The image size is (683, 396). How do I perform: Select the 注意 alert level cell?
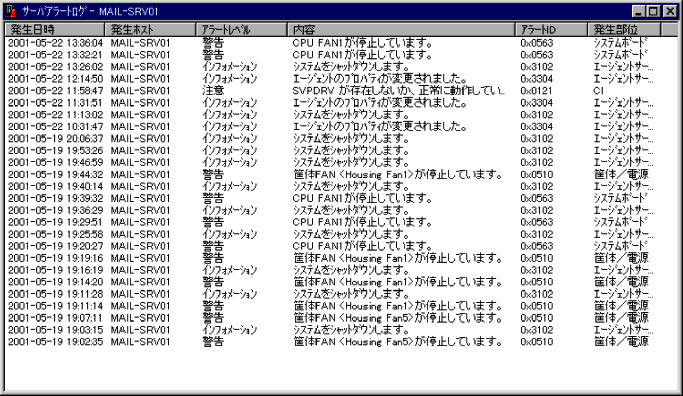(213, 91)
